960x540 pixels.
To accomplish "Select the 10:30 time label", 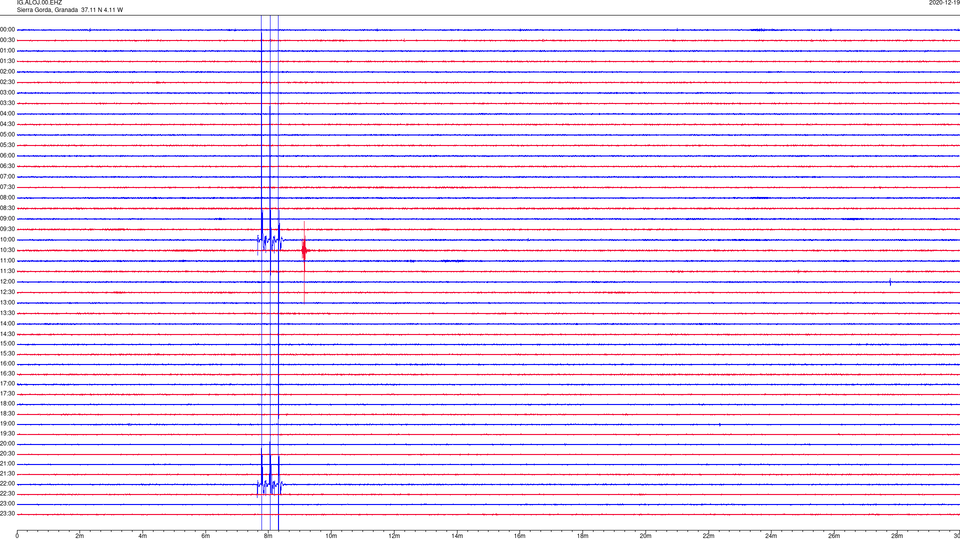I will pos(7,250).
